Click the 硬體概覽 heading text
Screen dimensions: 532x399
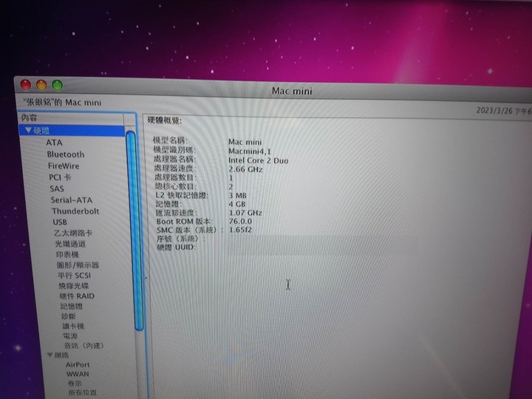[x=165, y=120]
